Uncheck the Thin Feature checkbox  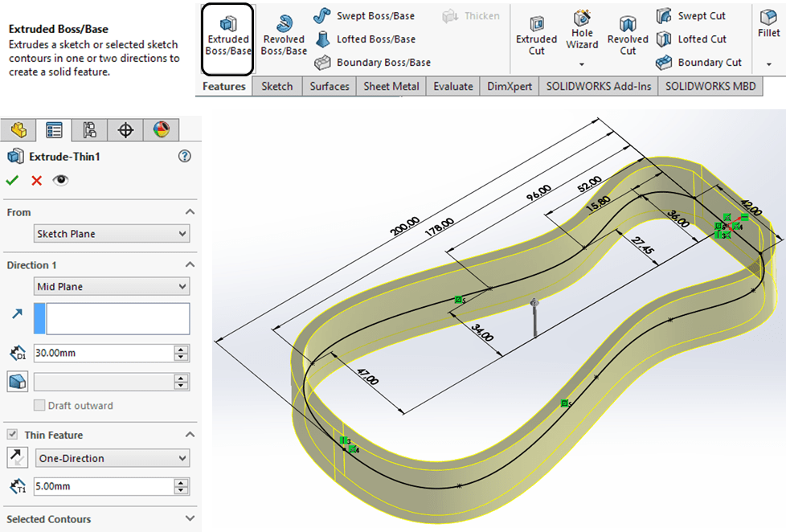[x=12, y=435]
